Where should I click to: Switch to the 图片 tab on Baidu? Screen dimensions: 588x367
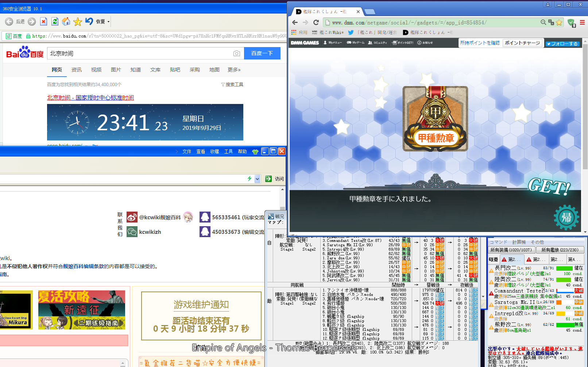[116, 70]
